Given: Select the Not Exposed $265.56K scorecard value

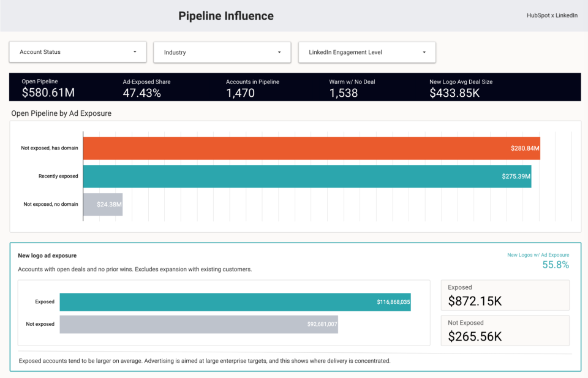Looking at the screenshot, I should point(475,336).
